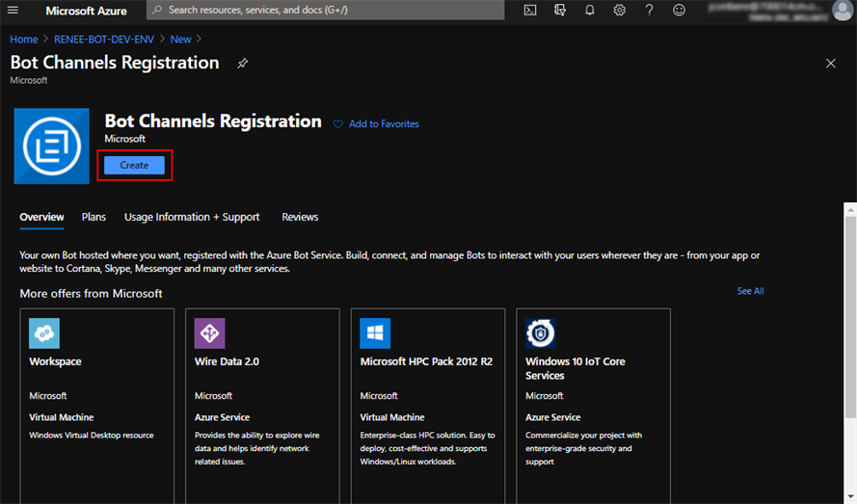Click the Wire Data 2.0 icon
The image size is (857, 504).
coord(210,332)
